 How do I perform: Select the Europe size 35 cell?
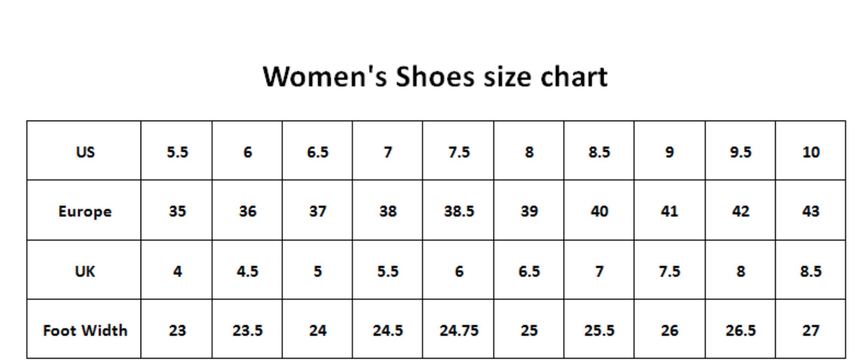177,211
